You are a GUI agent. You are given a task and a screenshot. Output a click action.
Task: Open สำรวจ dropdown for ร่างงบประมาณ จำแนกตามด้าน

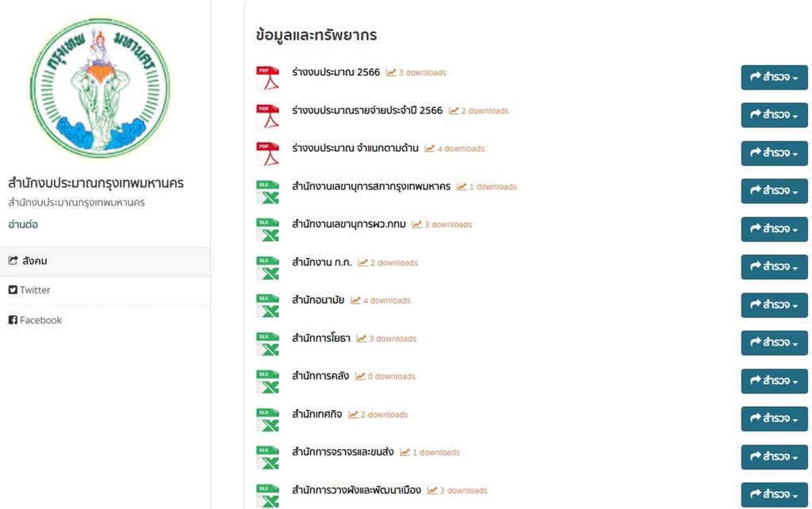(x=774, y=153)
